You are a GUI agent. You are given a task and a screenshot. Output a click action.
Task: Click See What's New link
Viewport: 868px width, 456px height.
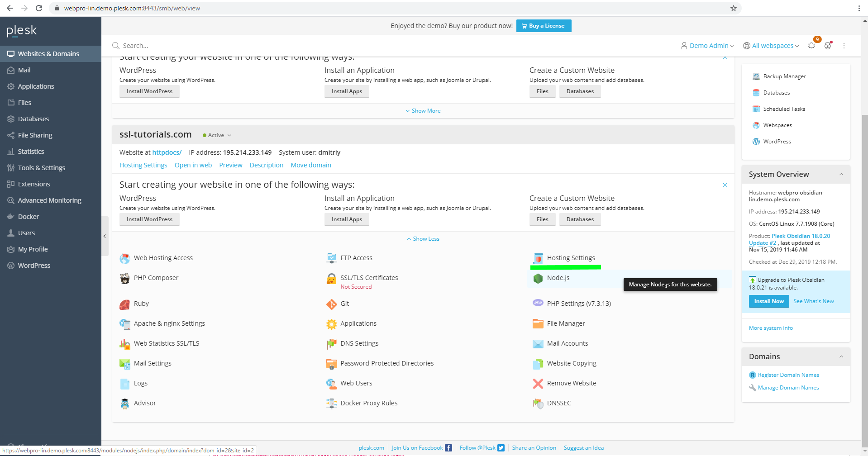pos(813,301)
